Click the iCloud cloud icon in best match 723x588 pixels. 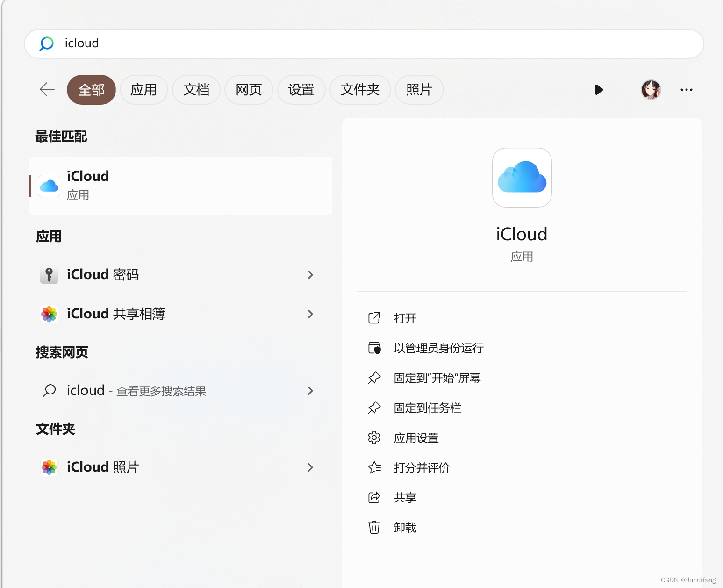click(49, 186)
